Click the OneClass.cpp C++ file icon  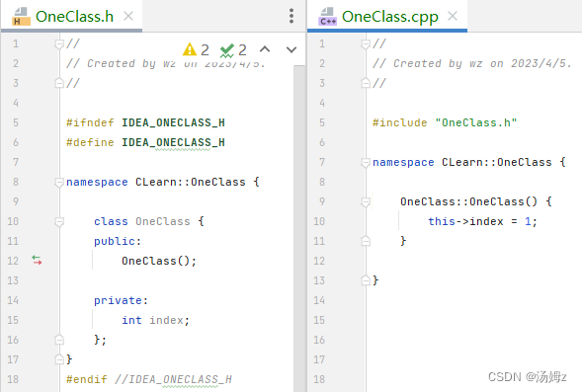pyautogui.click(x=327, y=17)
